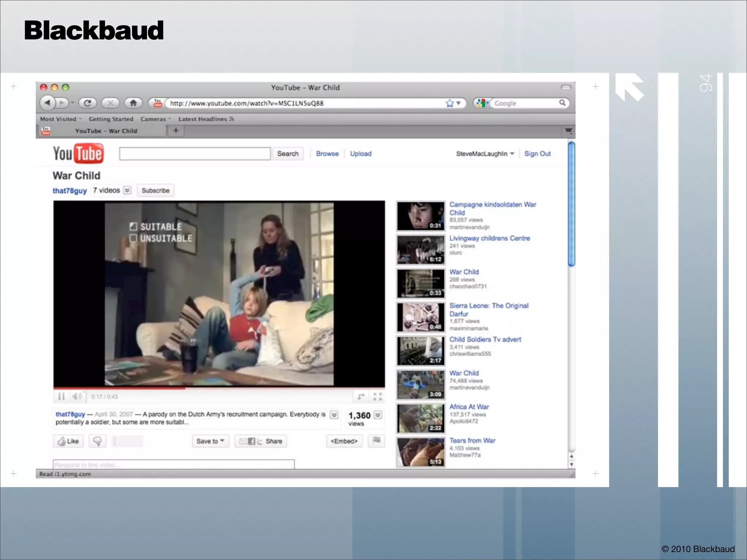Image resolution: width=747 pixels, height=560 pixels.
Task: Click the Google search engine icon
Action: (481, 103)
